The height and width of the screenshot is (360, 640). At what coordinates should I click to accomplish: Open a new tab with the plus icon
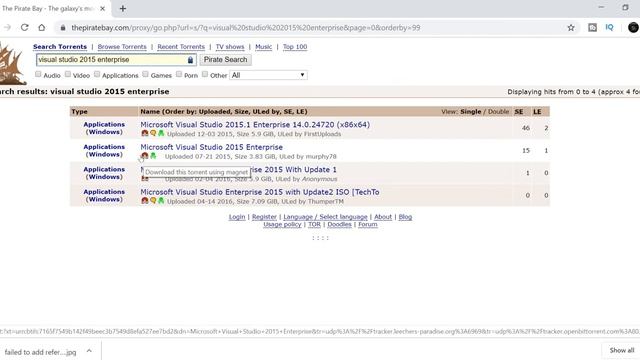click(x=122, y=8)
